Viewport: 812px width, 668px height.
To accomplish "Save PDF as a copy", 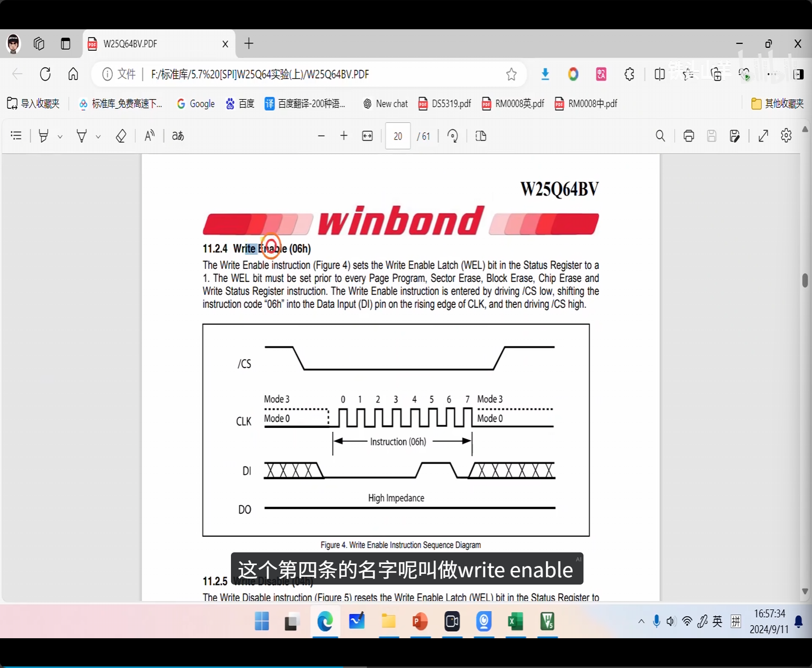I will (x=735, y=136).
